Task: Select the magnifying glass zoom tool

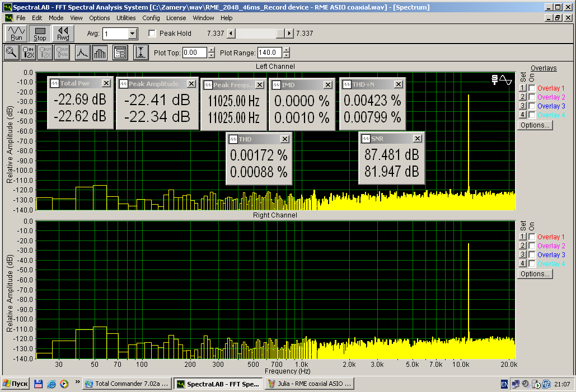Action: (11, 53)
